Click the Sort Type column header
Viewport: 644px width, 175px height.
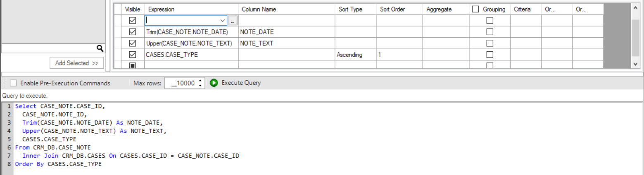(x=350, y=9)
